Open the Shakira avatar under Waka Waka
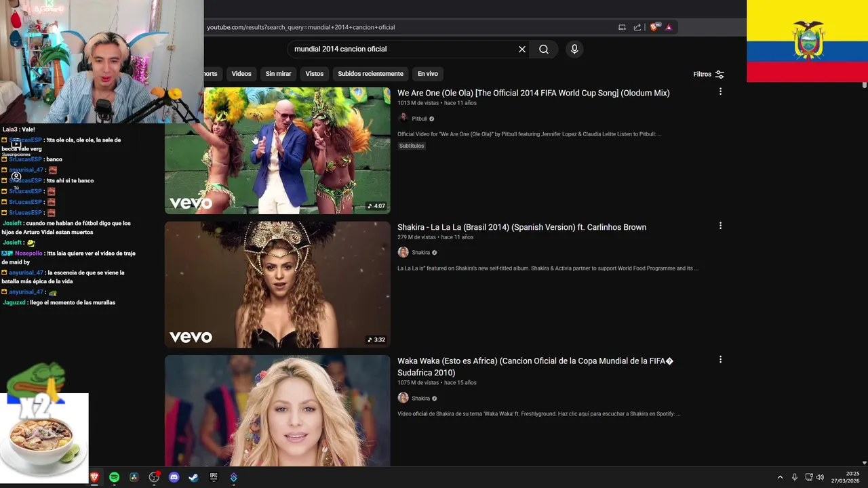Screen dimensions: 868x488 click(x=403, y=399)
